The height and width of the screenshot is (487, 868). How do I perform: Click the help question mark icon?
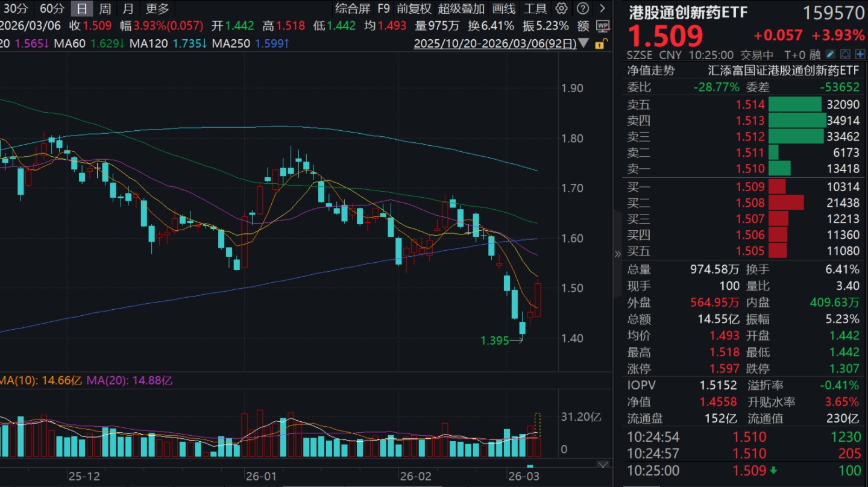pyautogui.click(x=582, y=8)
